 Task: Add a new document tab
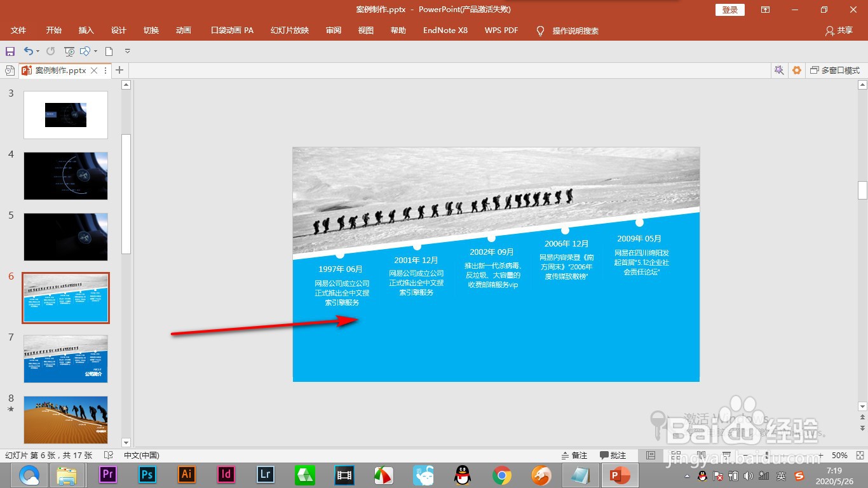(x=119, y=71)
